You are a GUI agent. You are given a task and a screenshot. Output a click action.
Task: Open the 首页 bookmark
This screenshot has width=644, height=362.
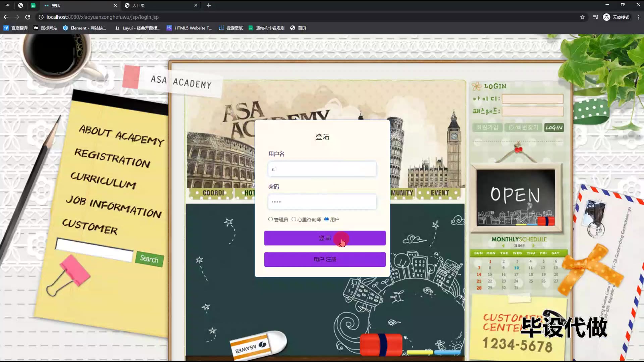(298, 28)
